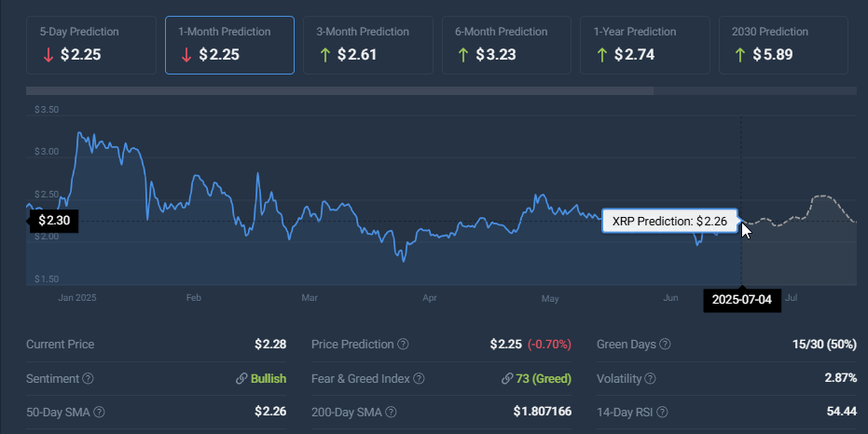Click the 50-Day SMA help icon
The height and width of the screenshot is (434, 868).
click(99, 412)
